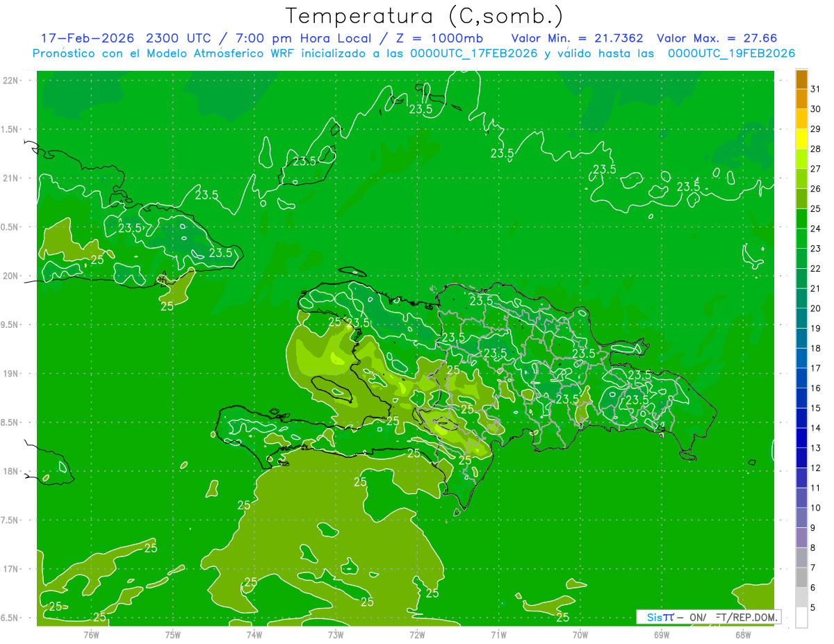This screenshot has height=644, width=834.
Task: Select the "Z = 1000mb" level label
Action: 439,38
